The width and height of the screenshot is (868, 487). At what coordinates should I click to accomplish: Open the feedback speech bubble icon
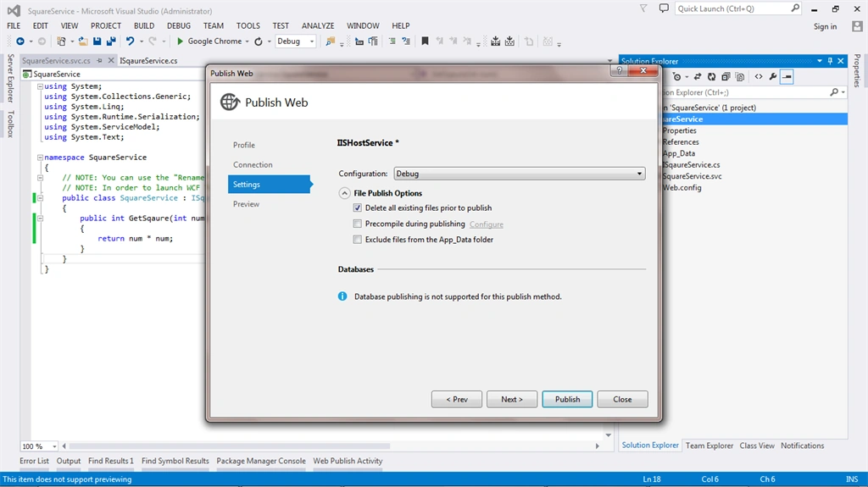[x=664, y=8]
